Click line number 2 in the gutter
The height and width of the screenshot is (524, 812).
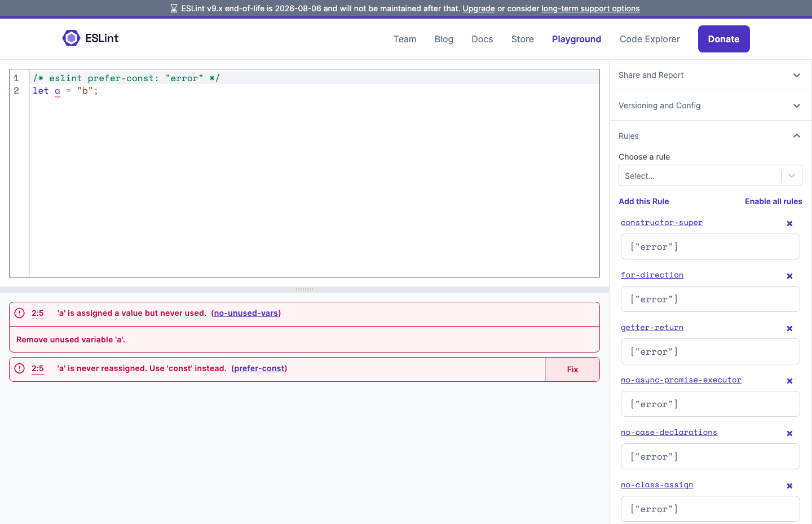point(16,91)
